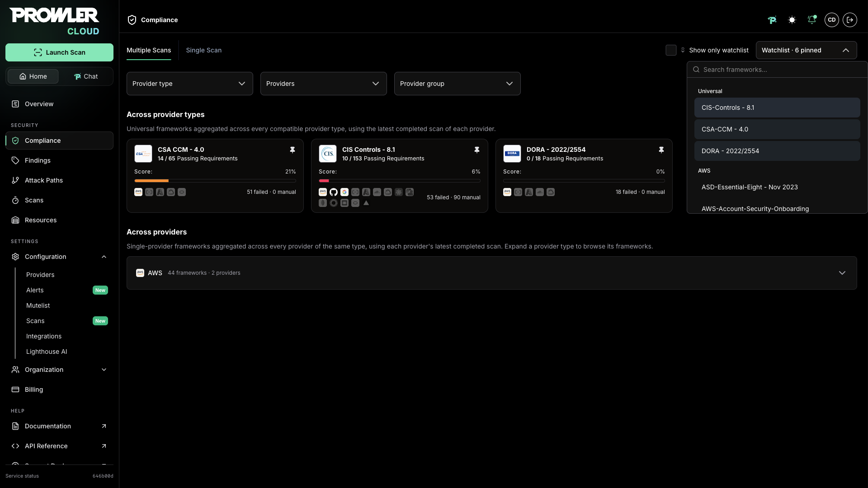Click DORA score progress bar

(x=584, y=181)
